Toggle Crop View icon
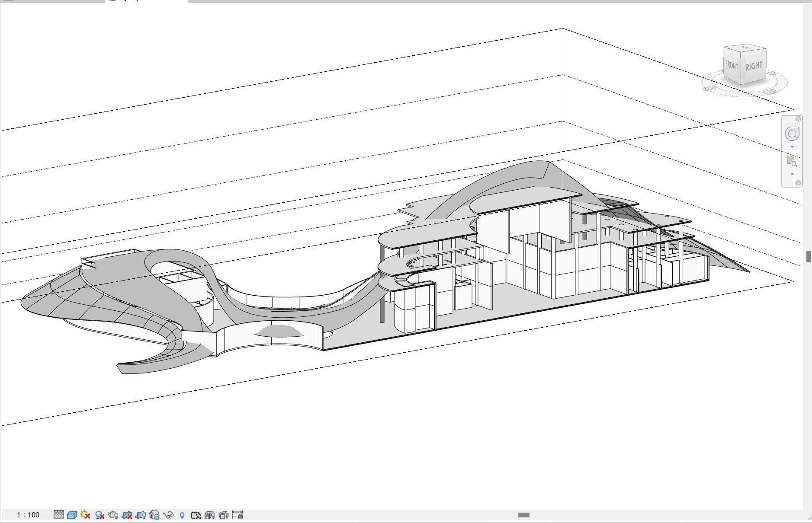This screenshot has width=812, height=523. coord(127,515)
